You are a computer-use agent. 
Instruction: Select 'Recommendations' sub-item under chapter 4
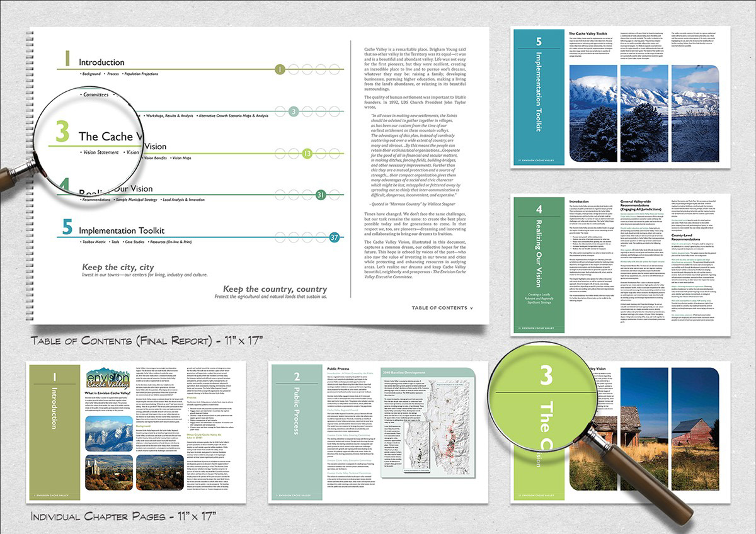click(95, 199)
